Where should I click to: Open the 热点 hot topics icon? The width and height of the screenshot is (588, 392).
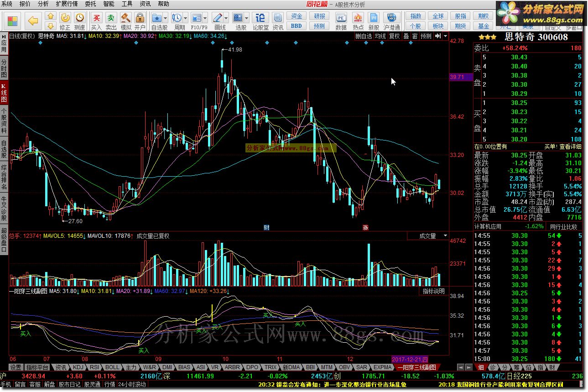tap(358, 21)
